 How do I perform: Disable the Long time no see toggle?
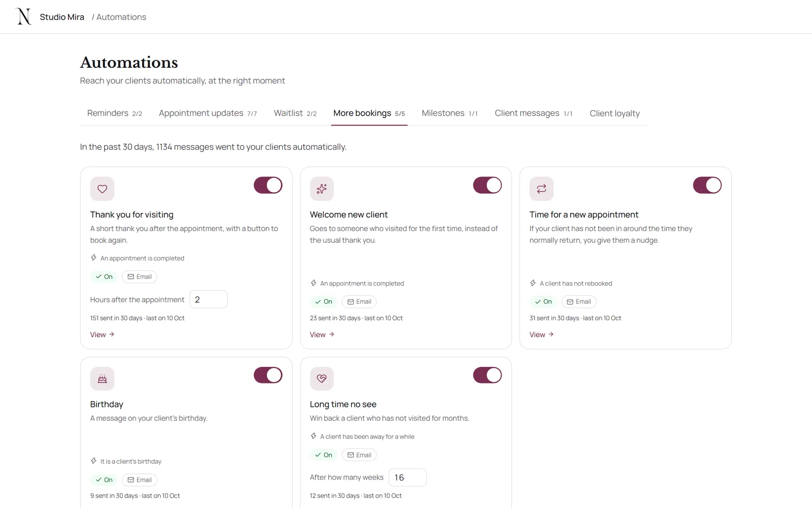[487, 375]
